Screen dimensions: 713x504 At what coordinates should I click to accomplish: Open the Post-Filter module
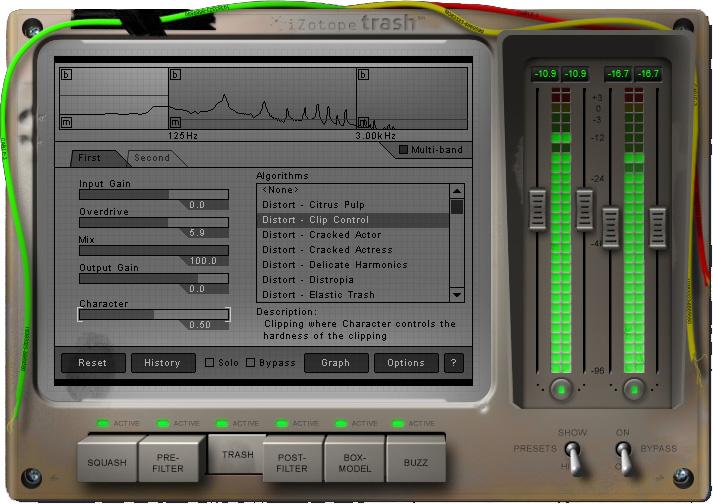click(x=292, y=460)
